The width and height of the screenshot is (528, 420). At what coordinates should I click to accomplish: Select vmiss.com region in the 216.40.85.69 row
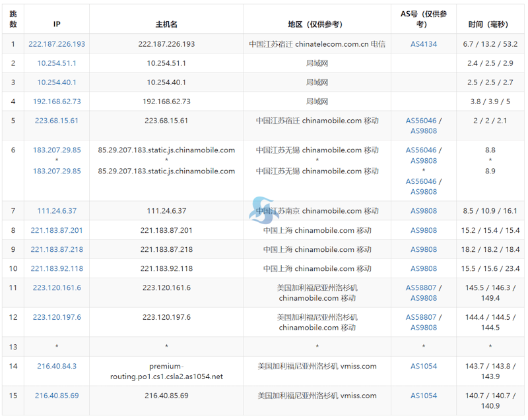[x=317, y=396]
